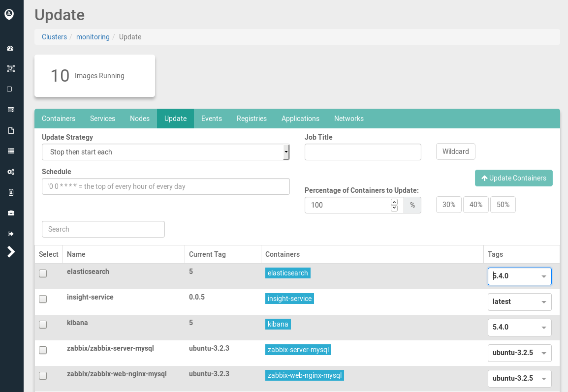
Task: Open the insight-service tag dropdown
Action: [x=519, y=302]
